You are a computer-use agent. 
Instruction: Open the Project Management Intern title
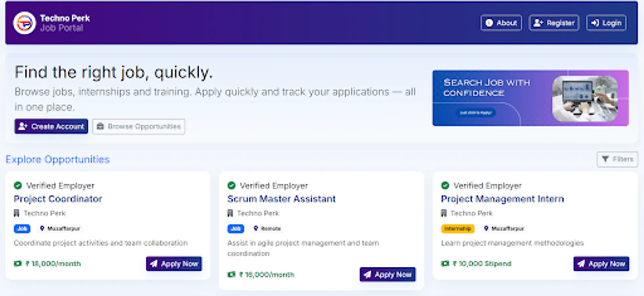click(x=502, y=199)
